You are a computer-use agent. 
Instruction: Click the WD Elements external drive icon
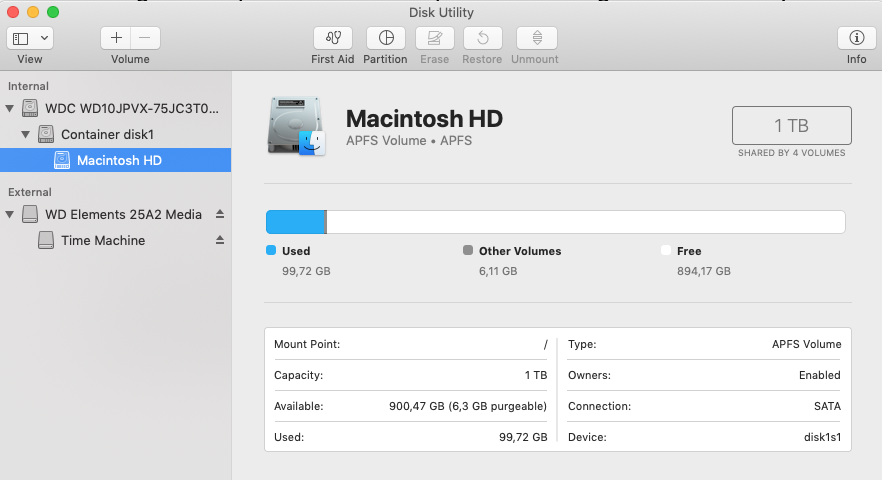click(x=30, y=214)
